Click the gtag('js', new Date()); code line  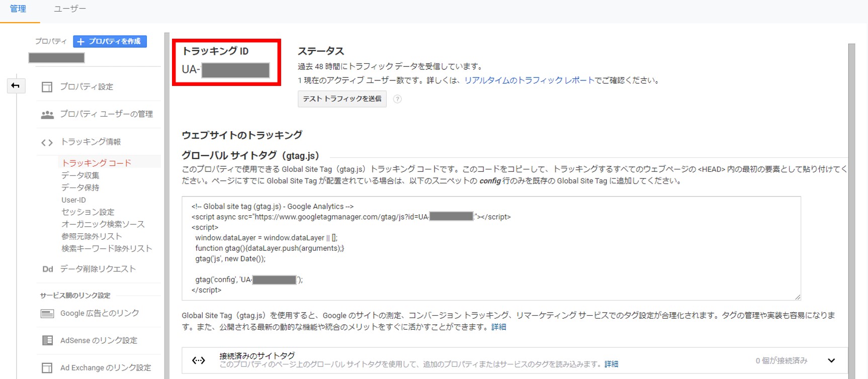click(230, 259)
